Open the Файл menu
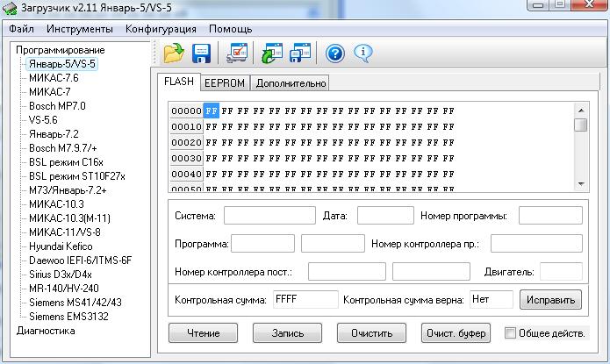The width and height of the screenshot is (610, 364). tap(21, 29)
